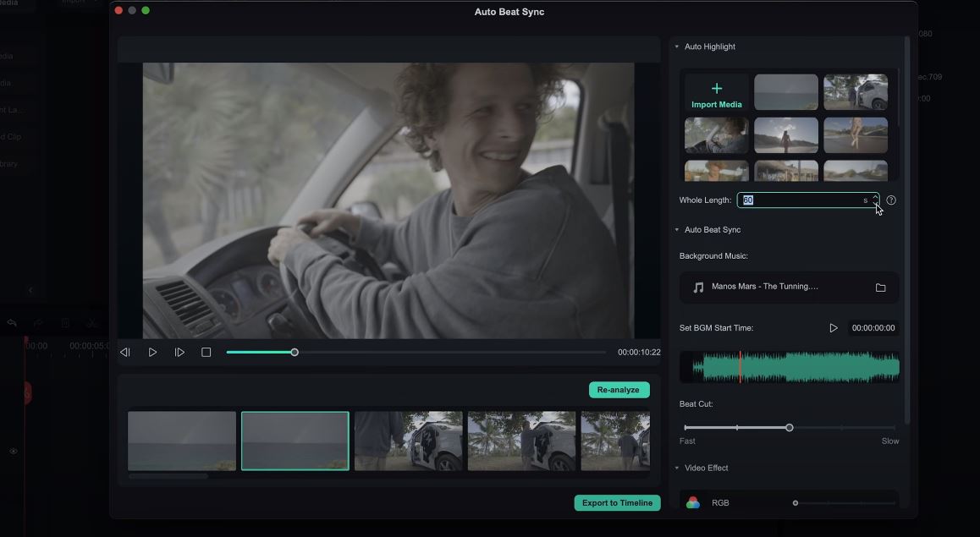Play the preview video
Viewport: 980px width, 537px height.
pos(152,352)
